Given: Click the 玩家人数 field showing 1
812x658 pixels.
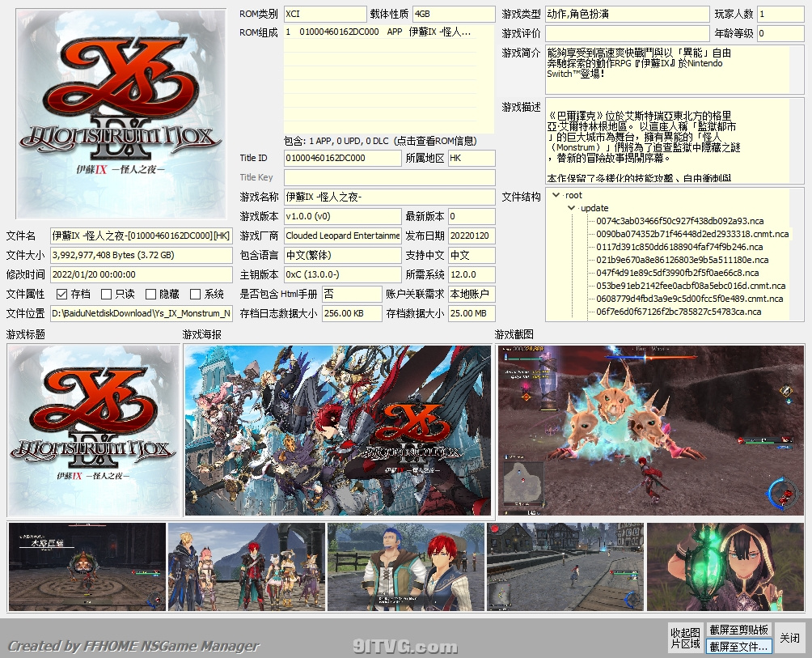Looking at the screenshot, I should [780, 14].
